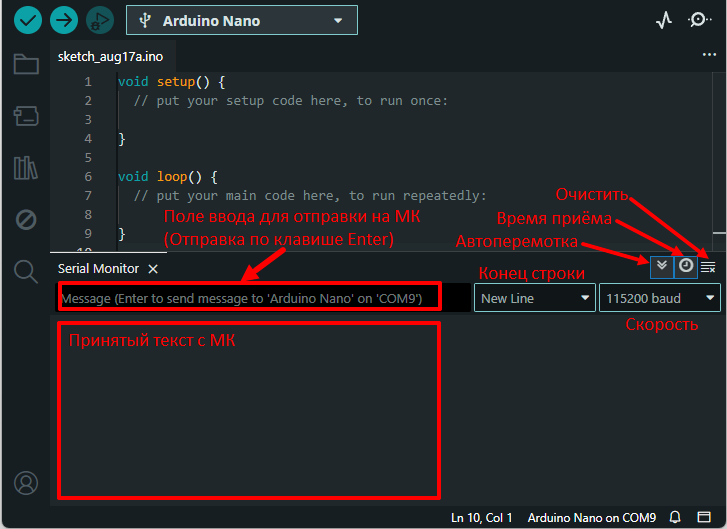The image size is (727, 529).
Task: Select the Serial Monitor panel tab
Action: (x=98, y=269)
